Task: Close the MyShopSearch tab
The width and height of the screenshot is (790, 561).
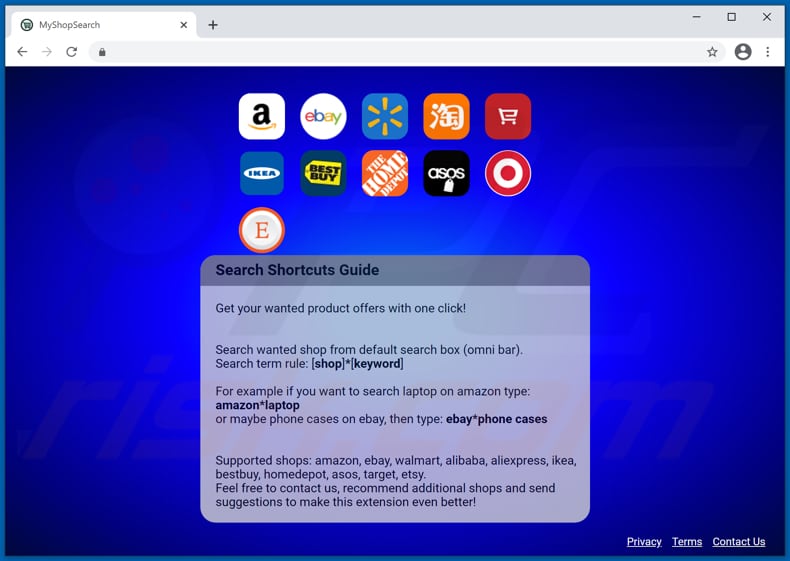Action: (x=184, y=25)
